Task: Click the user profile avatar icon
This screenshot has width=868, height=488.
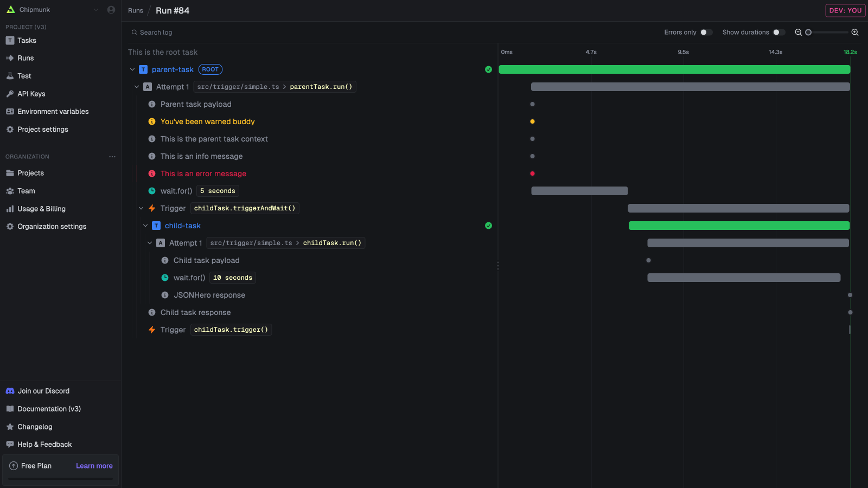Action: (x=111, y=10)
